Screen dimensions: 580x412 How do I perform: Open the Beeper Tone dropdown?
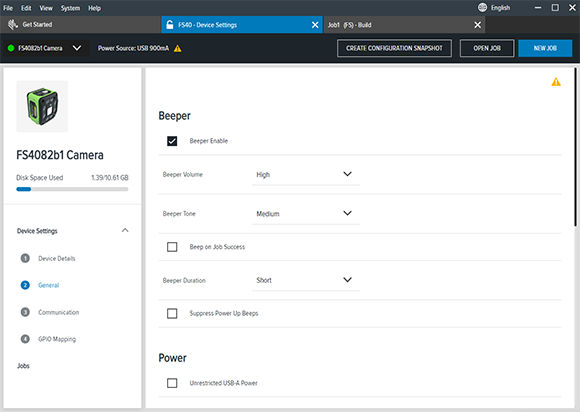point(306,214)
